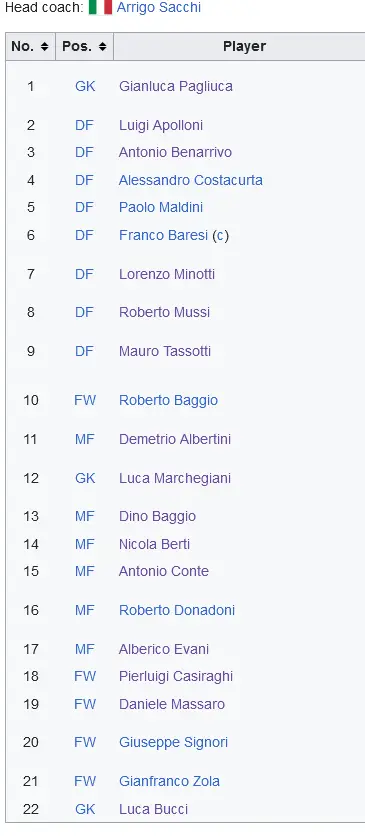Sort table by No. column arrows

44,47
